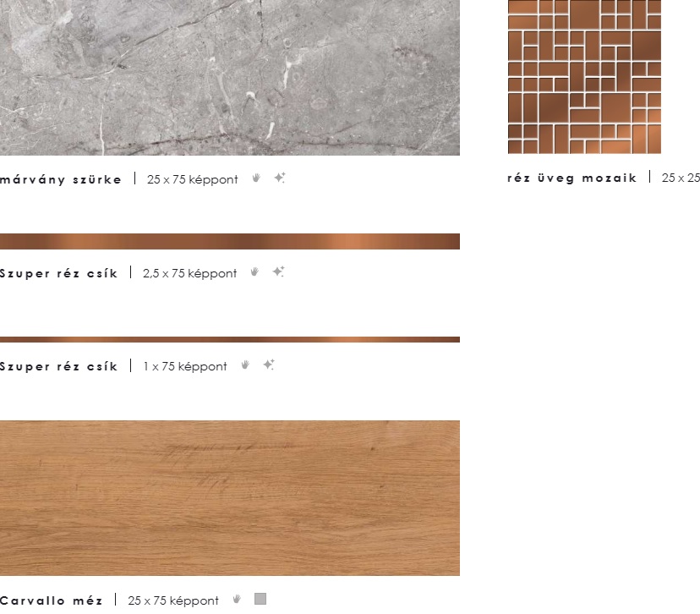Viewport: 700px width, 614px height.
Task: Click sparkle icon next to 1 x 75 képpont
Action: pyautogui.click(x=269, y=365)
